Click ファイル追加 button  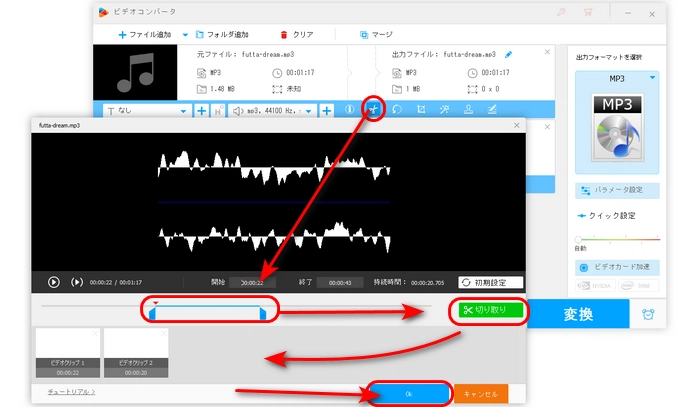[145, 34]
